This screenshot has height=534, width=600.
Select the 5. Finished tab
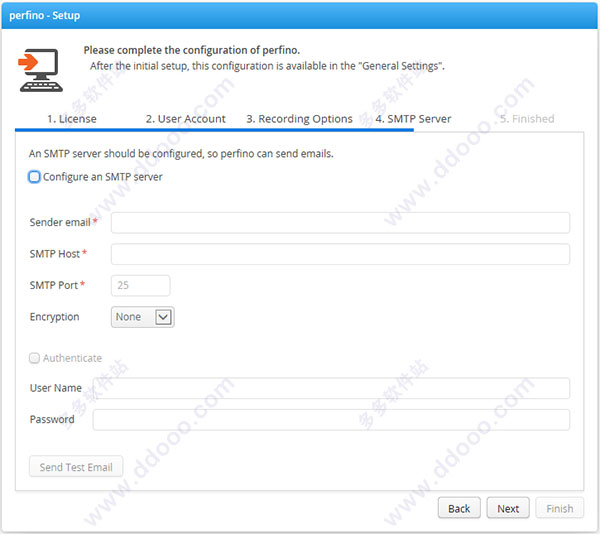pos(527,119)
